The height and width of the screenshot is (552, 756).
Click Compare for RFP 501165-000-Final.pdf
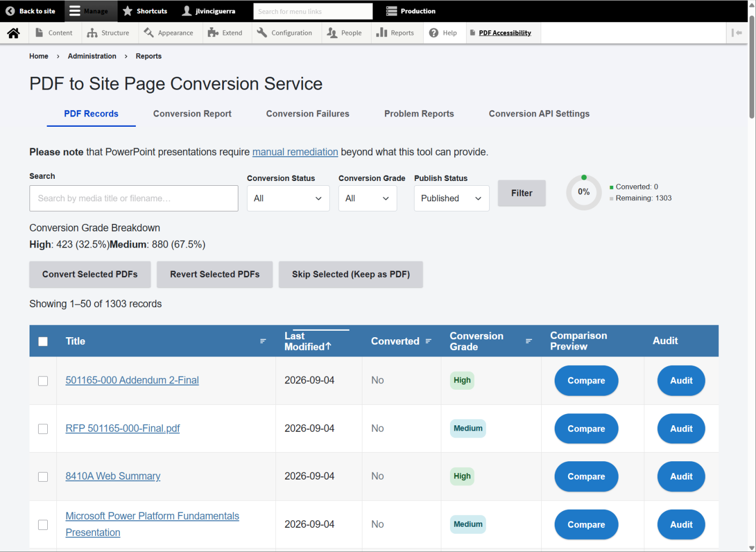pyautogui.click(x=586, y=428)
